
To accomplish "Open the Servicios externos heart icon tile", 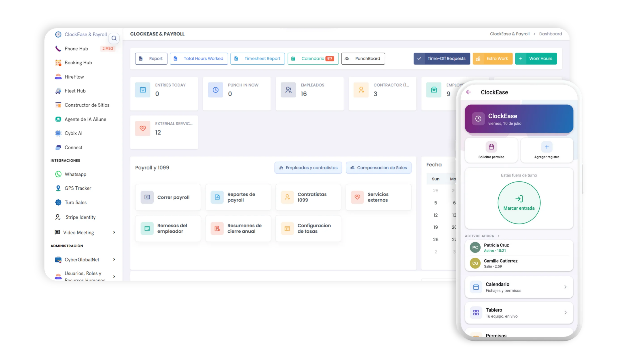I will [357, 197].
